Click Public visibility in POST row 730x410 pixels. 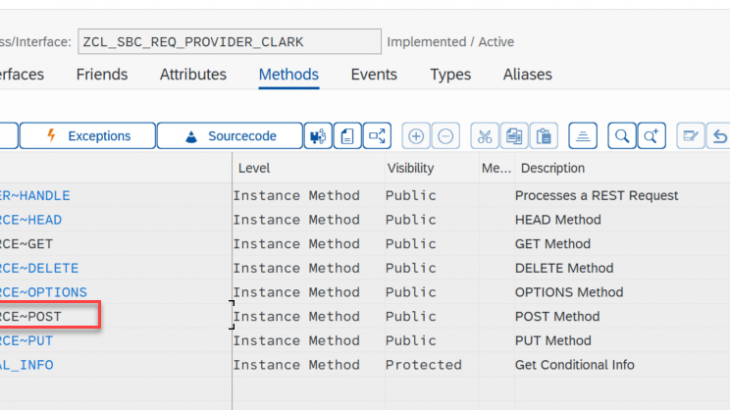pos(411,316)
